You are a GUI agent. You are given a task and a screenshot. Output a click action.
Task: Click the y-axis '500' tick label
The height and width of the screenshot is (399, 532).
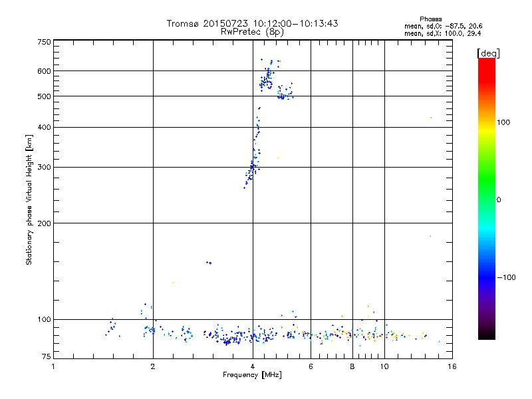pyautogui.click(x=44, y=96)
